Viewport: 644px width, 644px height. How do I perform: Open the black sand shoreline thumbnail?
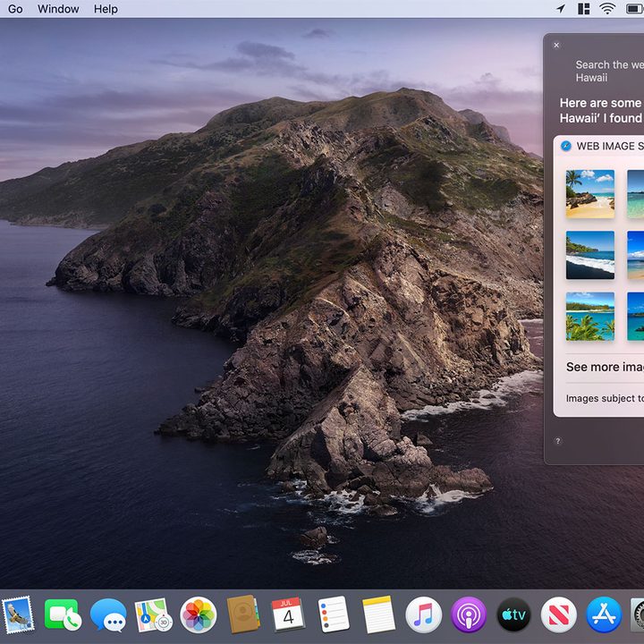590,255
